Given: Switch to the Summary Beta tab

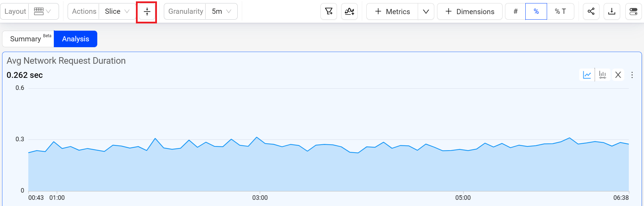Looking at the screenshot, I should (x=28, y=39).
